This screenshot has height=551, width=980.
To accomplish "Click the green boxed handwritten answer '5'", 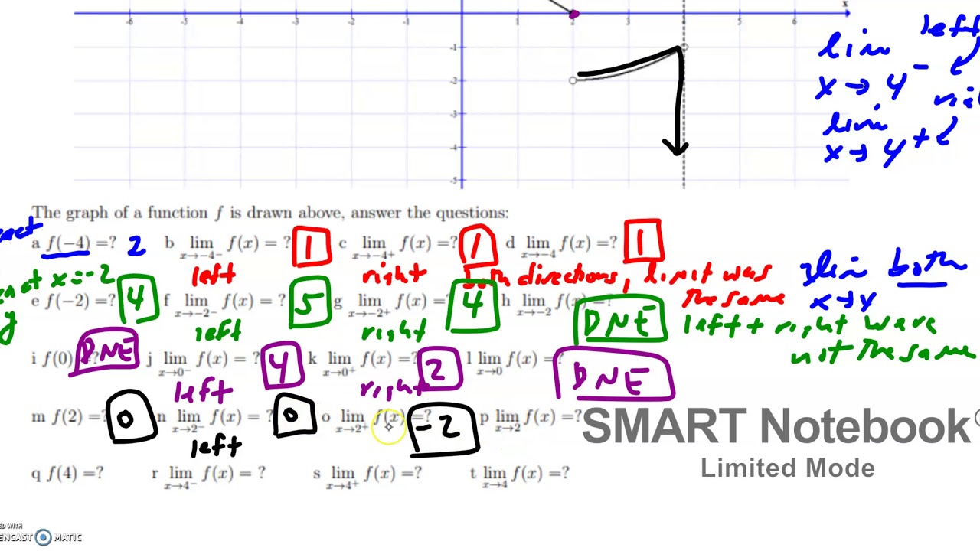I will tap(309, 302).
